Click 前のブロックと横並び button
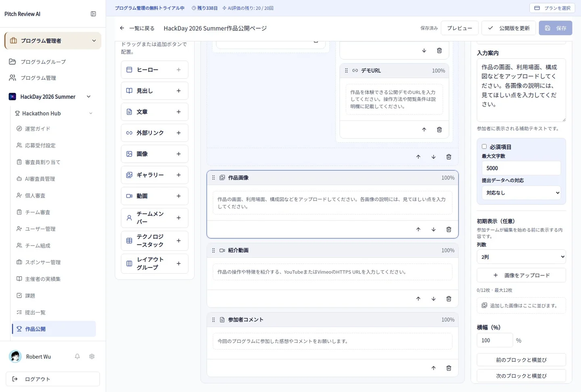Screen dimensions: 581x392 tap(521, 360)
